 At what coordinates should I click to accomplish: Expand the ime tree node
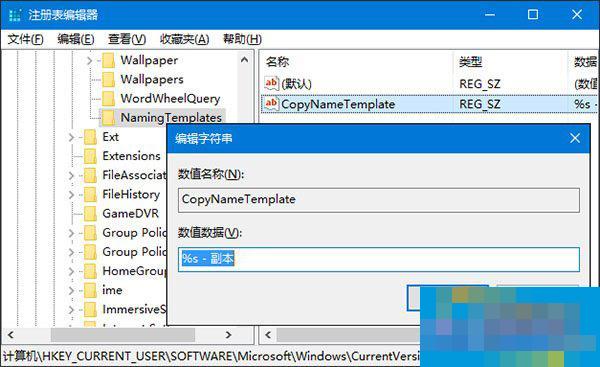71,290
